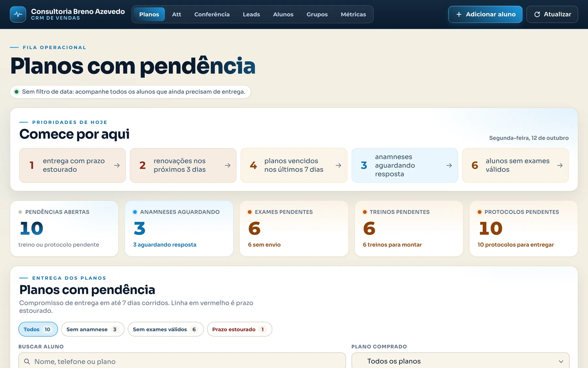Image resolution: width=588 pixels, height=368 pixels.
Task: Open renovações nos próximos 3 dias card
Action: tap(183, 166)
